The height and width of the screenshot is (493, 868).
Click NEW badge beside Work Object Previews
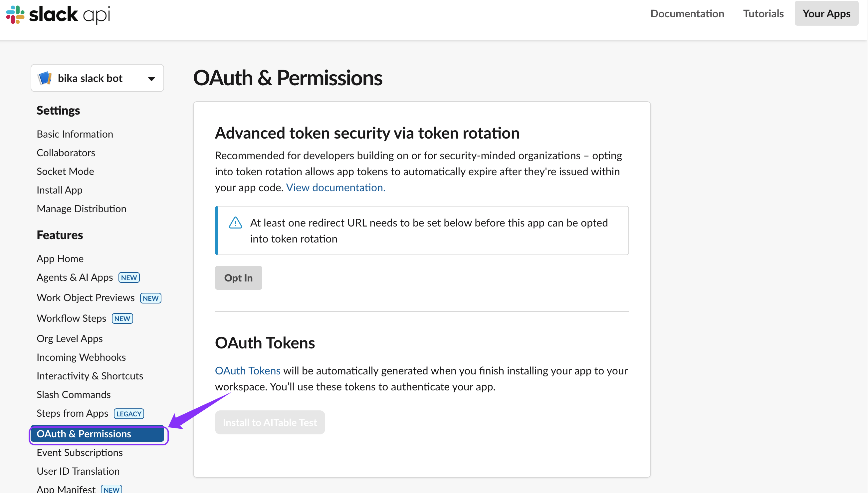click(x=150, y=298)
